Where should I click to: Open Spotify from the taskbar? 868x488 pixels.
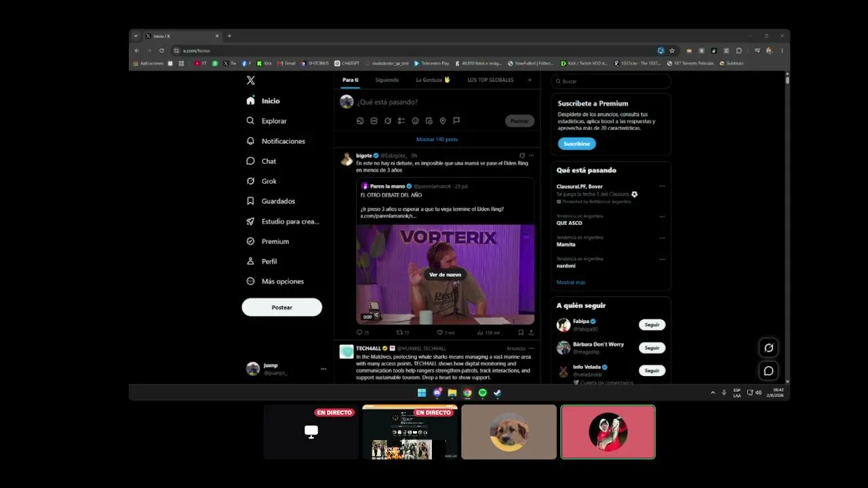(x=483, y=393)
